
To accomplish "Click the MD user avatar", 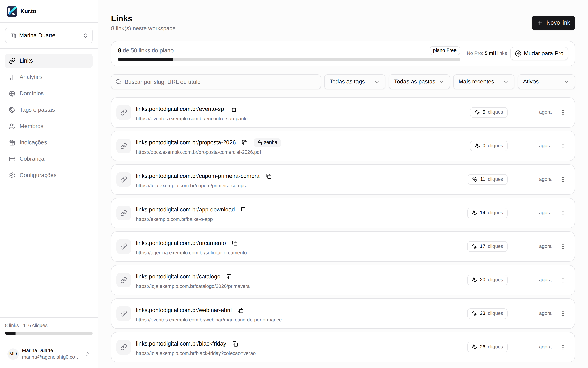I will pyautogui.click(x=13, y=354).
